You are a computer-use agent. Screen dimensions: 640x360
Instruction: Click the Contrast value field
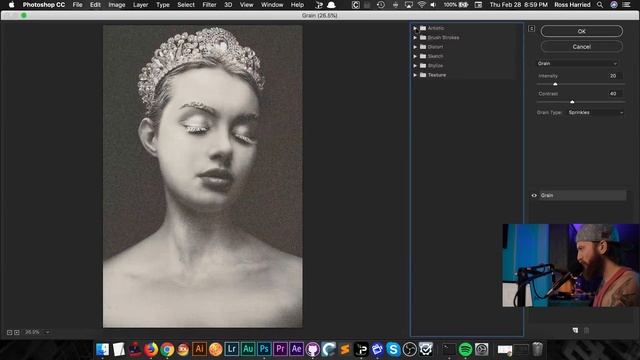click(x=613, y=93)
